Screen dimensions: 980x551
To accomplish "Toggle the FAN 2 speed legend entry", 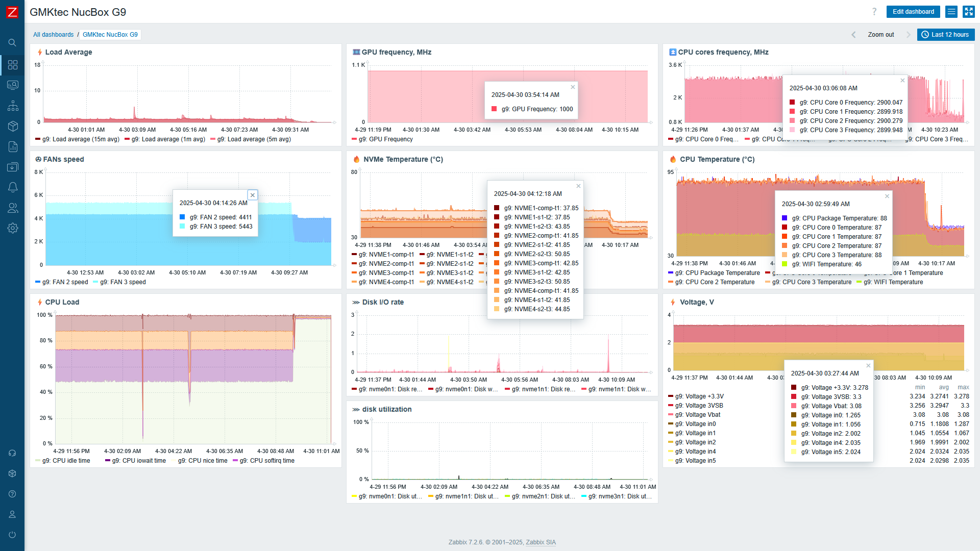I will 65,282.
